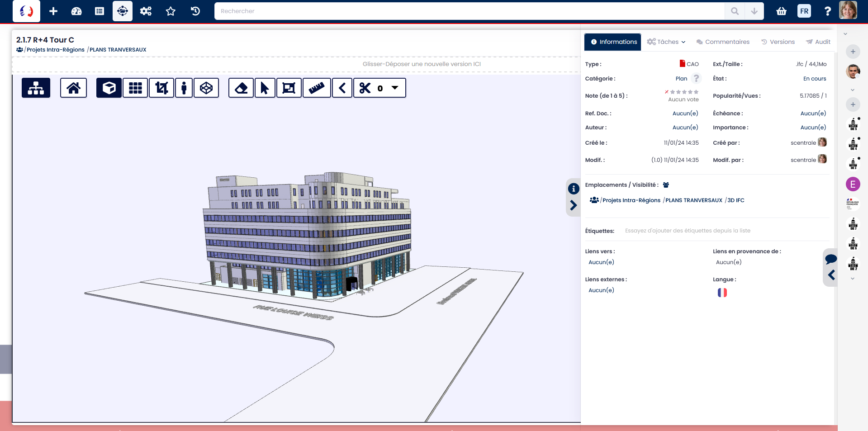Viewport: 868px width, 431px height.
Task: Toggle the 3D solid cube view
Action: click(109, 88)
